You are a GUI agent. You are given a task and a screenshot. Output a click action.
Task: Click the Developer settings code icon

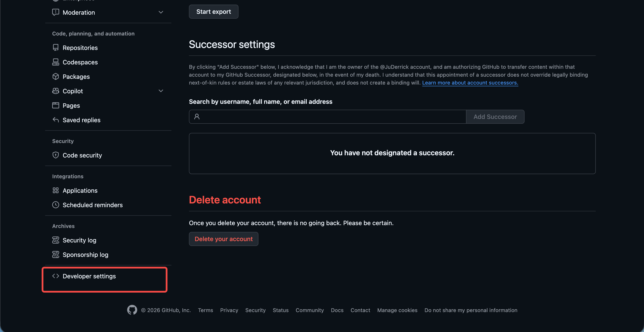(x=55, y=276)
